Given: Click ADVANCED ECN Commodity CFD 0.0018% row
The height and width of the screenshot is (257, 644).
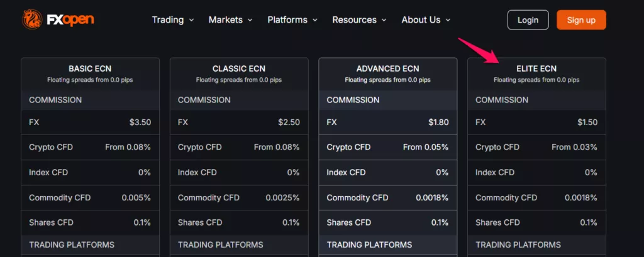Looking at the screenshot, I should coord(387,198).
